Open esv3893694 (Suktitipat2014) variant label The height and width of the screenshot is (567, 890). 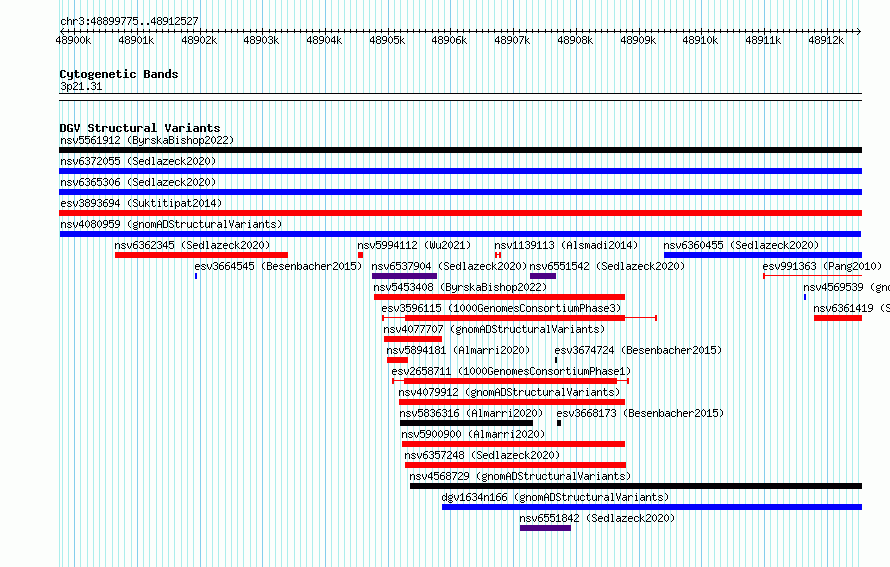pos(141,203)
